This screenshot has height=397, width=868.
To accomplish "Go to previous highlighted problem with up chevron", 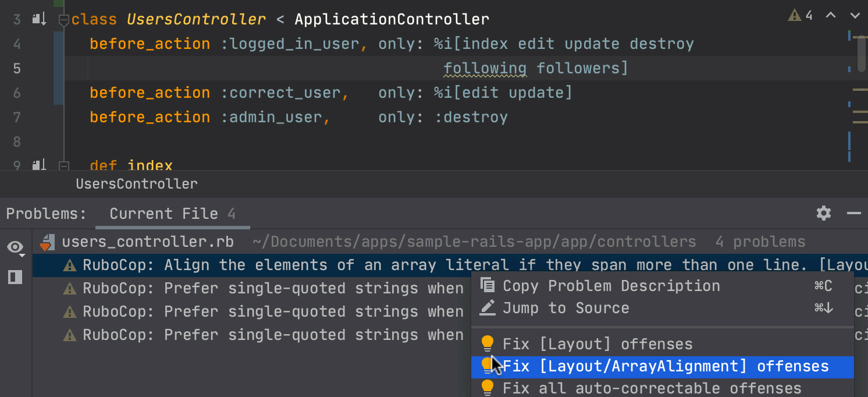I will click(x=831, y=16).
